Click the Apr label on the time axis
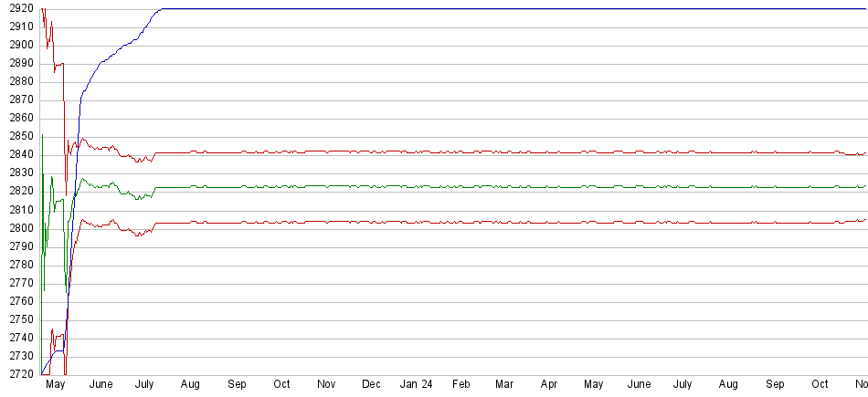Image resolution: width=868 pixels, height=397 pixels. point(549,385)
